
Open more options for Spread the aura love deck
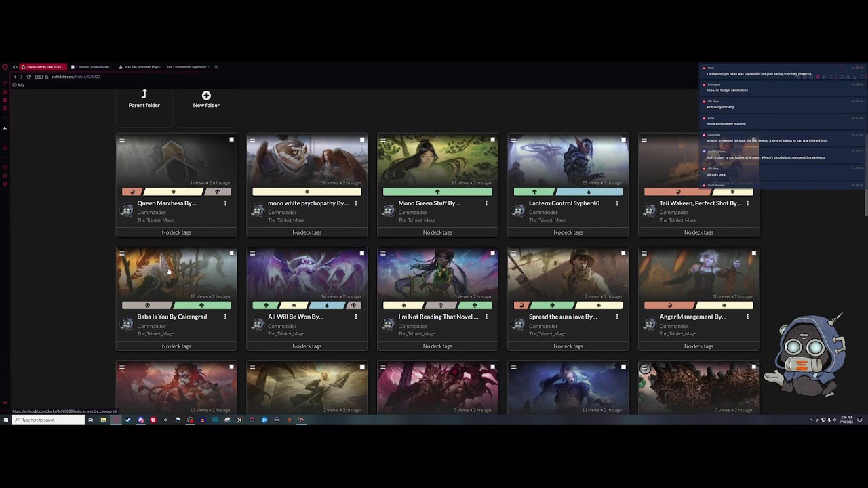coord(617,317)
